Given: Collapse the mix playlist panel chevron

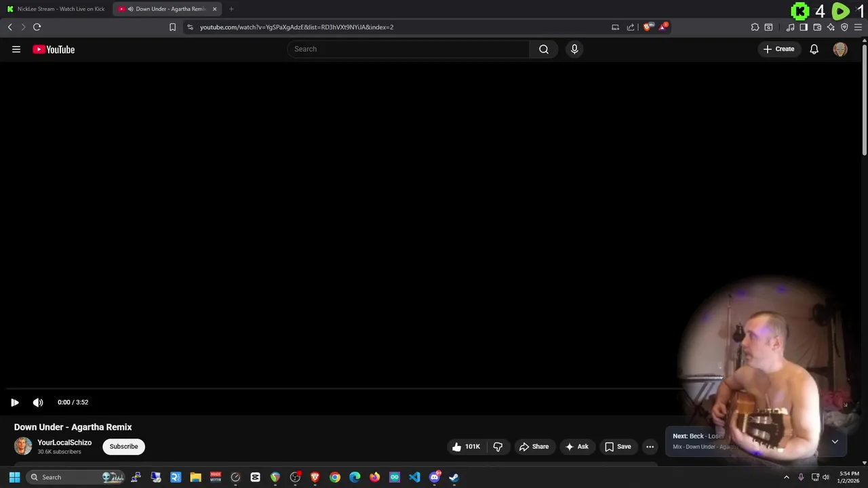Looking at the screenshot, I should [835, 441].
